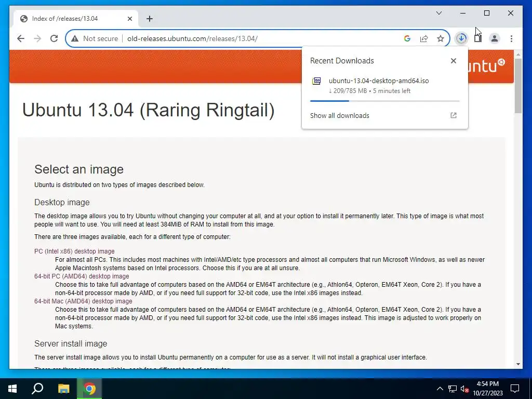The width and height of the screenshot is (532, 399).
Task: Open File Explorer from the taskbar
Action: 63,389
